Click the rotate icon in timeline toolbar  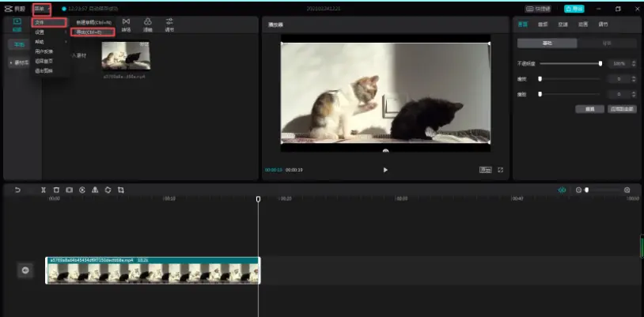tap(108, 190)
